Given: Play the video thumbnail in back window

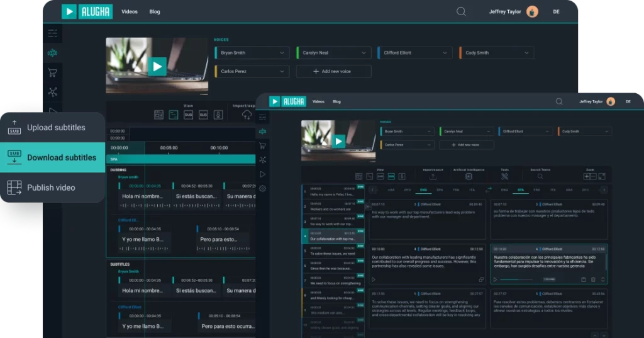Looking at the screenshot, I should pyautogui.click(x=157, y=66).
